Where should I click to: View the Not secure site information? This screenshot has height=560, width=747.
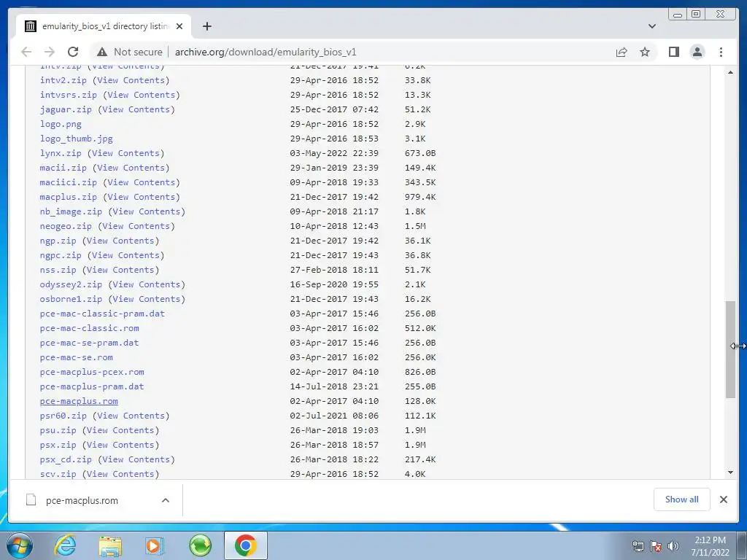(x=130, y=52)
